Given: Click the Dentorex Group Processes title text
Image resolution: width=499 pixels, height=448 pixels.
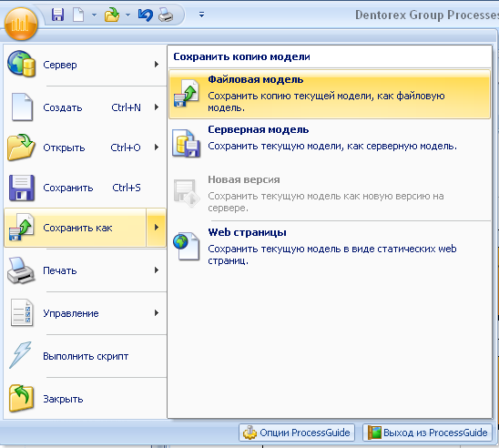Looking at the screenshot, I should (x=427, y=15).
